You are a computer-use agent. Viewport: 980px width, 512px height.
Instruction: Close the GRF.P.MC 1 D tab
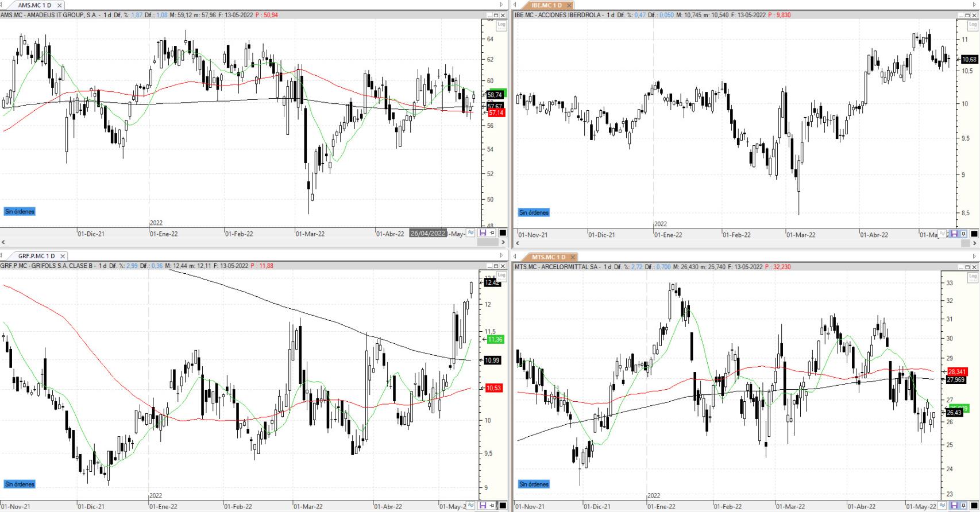tap(63, 256)
